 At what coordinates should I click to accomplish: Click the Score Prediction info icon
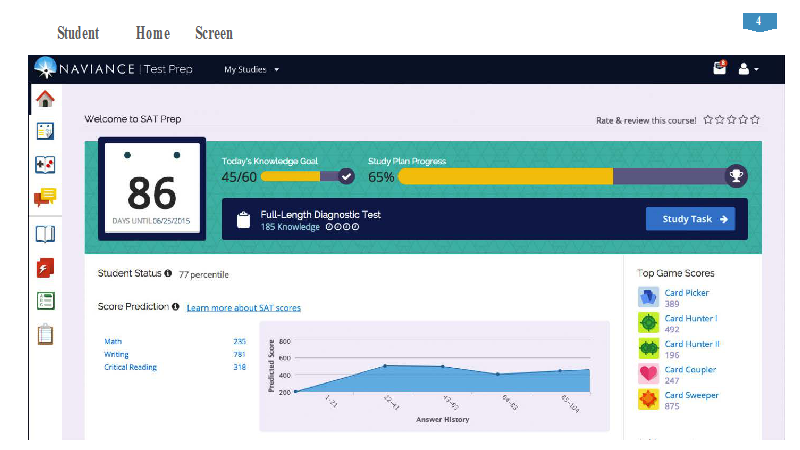(176, 307)
